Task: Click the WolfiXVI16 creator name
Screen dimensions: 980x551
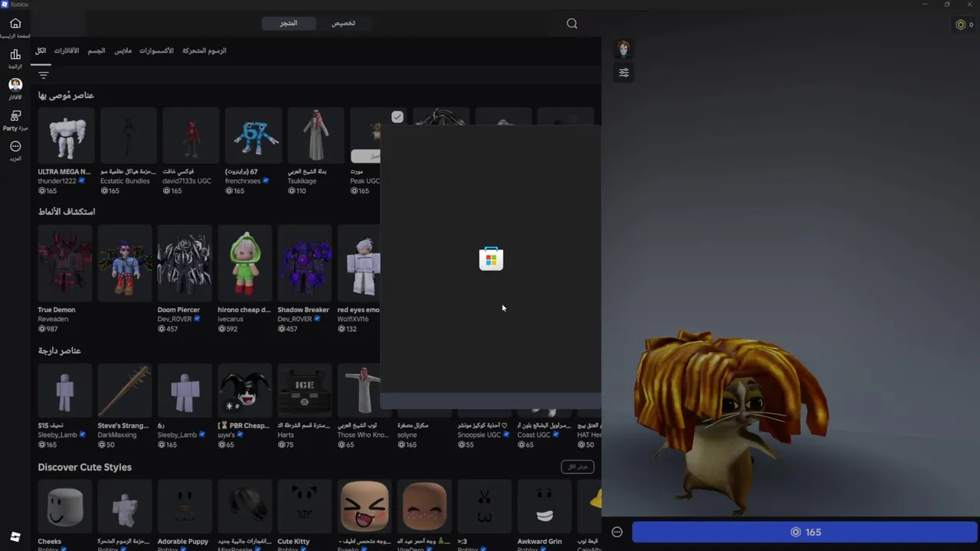Action: 353,319
